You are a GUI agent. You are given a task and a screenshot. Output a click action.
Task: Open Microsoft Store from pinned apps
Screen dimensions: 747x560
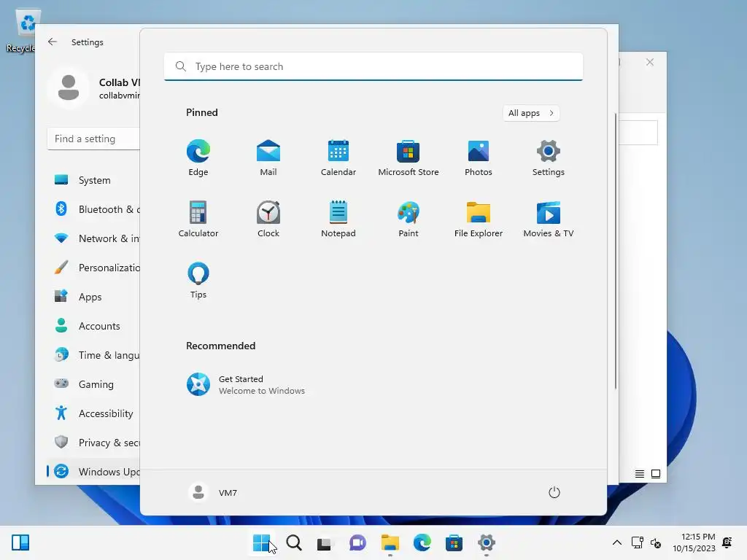[x=409, y=157]
